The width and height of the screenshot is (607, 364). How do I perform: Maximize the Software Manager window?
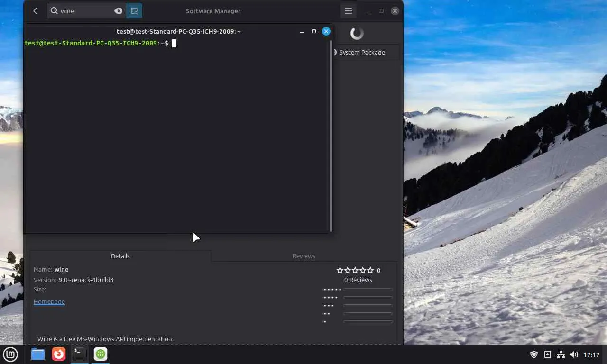click(382, 11)
